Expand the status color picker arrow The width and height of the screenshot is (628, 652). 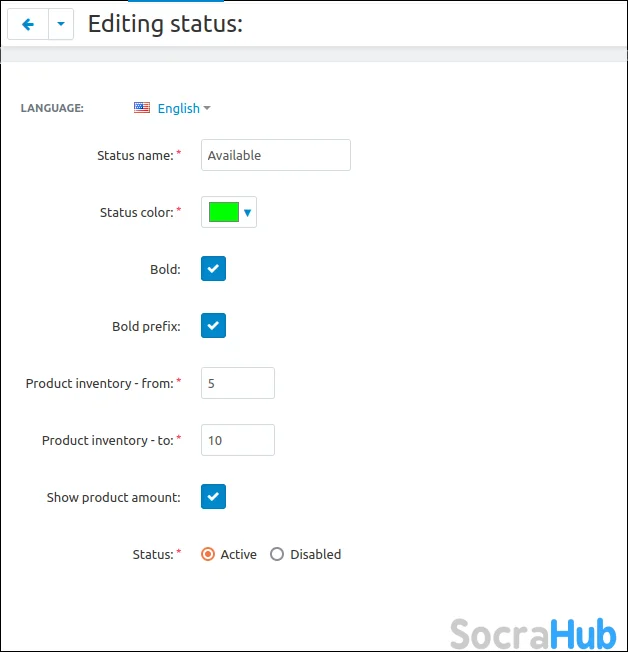click(x=248, y=212)
